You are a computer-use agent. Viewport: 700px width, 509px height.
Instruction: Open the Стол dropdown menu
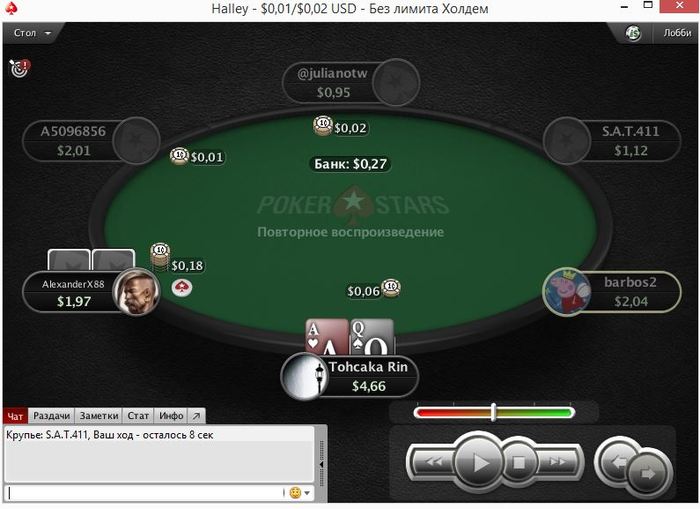32,33
